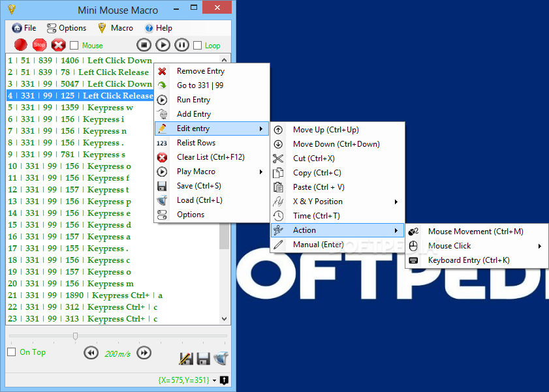Click the Move Up arrow icon
Image resolution: width=549 pixels, height=392 pixels.
[x=278, y=130]
